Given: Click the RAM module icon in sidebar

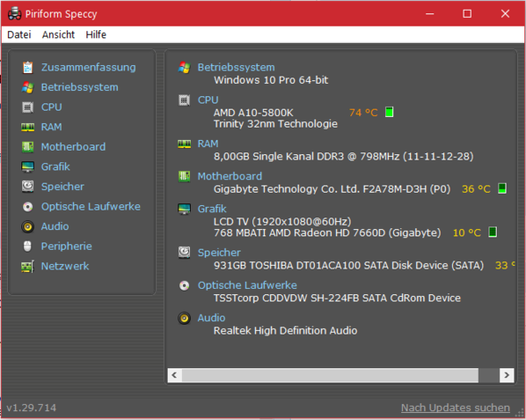Looking at the screenshot, I should [28, 128].
